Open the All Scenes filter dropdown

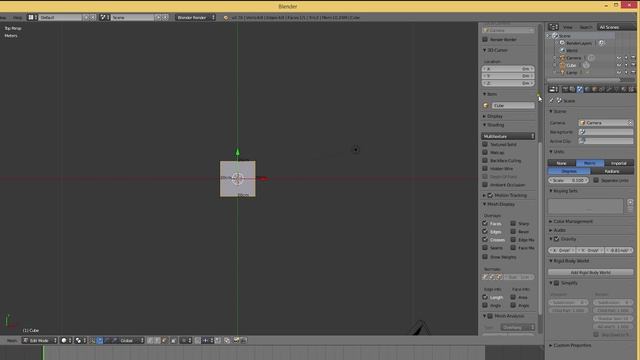point(616,27)
